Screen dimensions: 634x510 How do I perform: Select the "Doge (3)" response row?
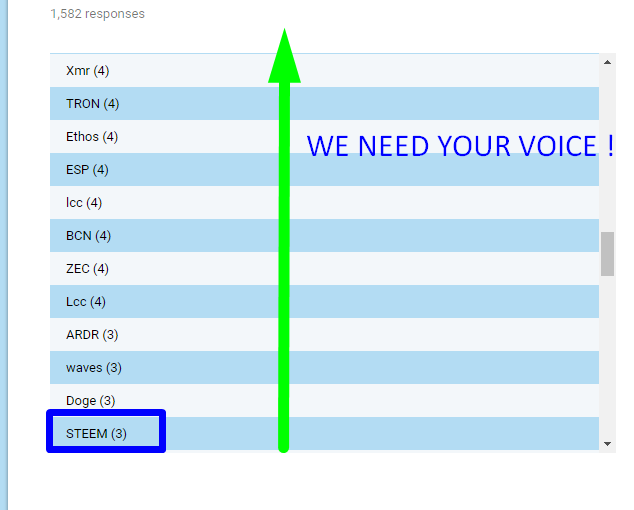tap(324, 400)
